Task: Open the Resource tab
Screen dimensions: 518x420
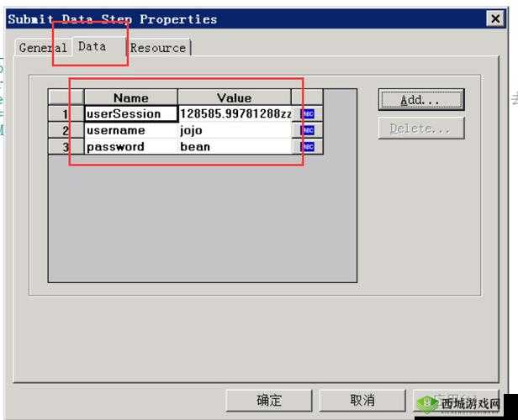Action: click(x=158, y=48)
